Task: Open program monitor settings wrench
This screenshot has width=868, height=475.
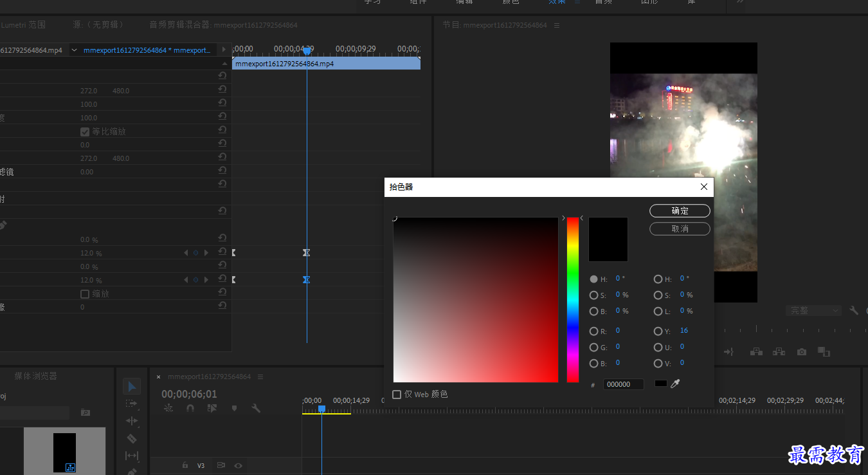Action: (854, 310)
